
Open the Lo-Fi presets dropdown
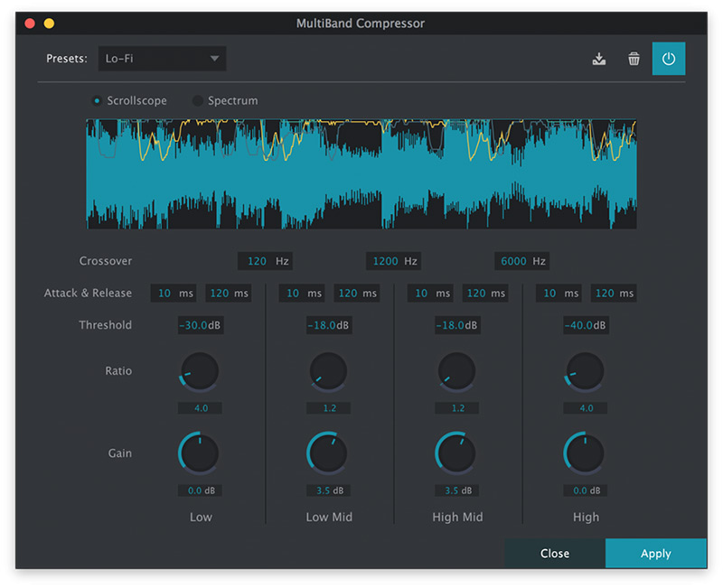point(163,60)
